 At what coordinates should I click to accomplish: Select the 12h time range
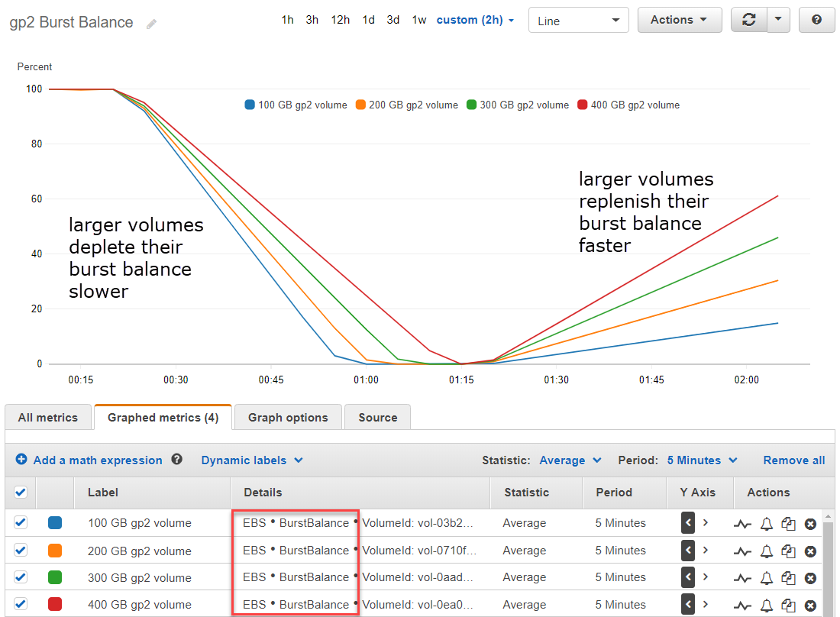[x=340, y=20]
